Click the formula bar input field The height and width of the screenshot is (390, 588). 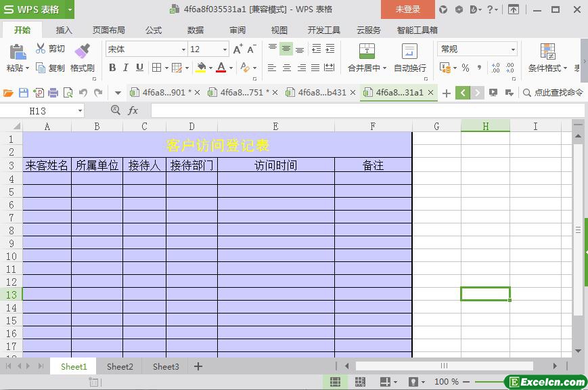367,111
